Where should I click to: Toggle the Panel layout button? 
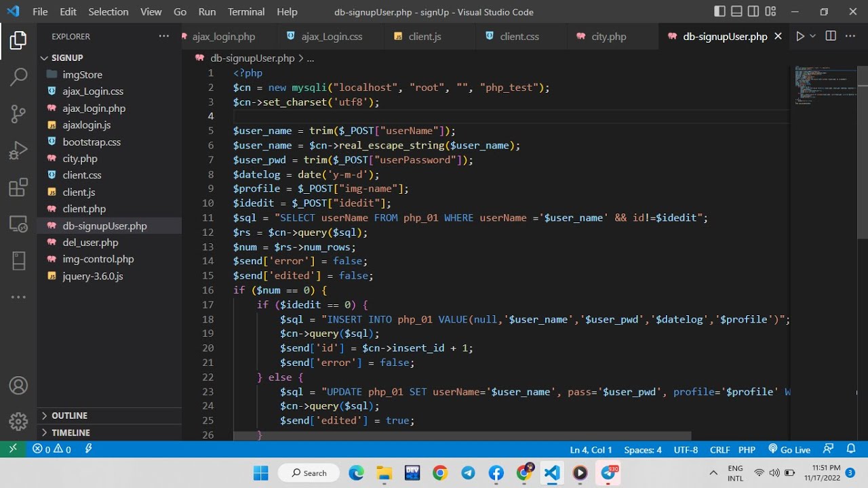pos(737,12)
